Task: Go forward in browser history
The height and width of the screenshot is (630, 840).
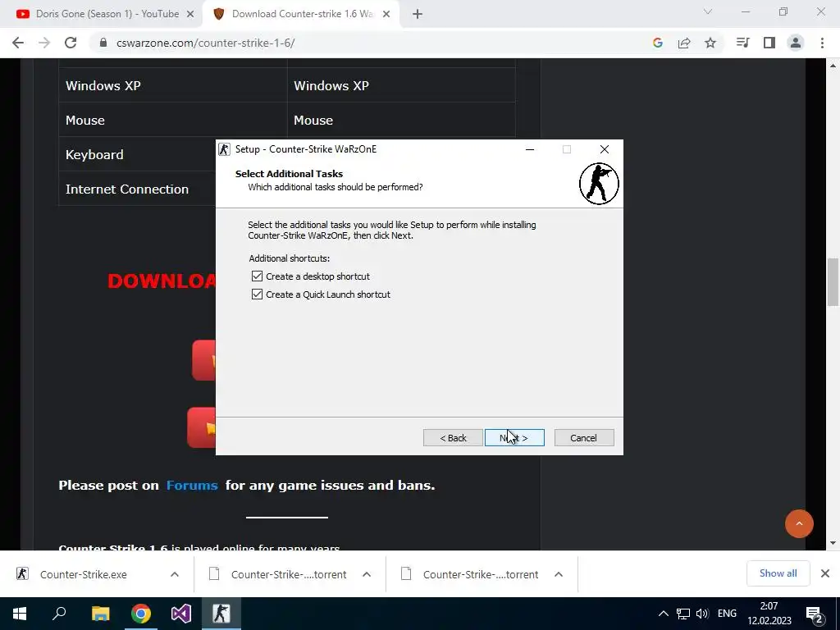Action: pyautogui.click(x=44, y=43)
